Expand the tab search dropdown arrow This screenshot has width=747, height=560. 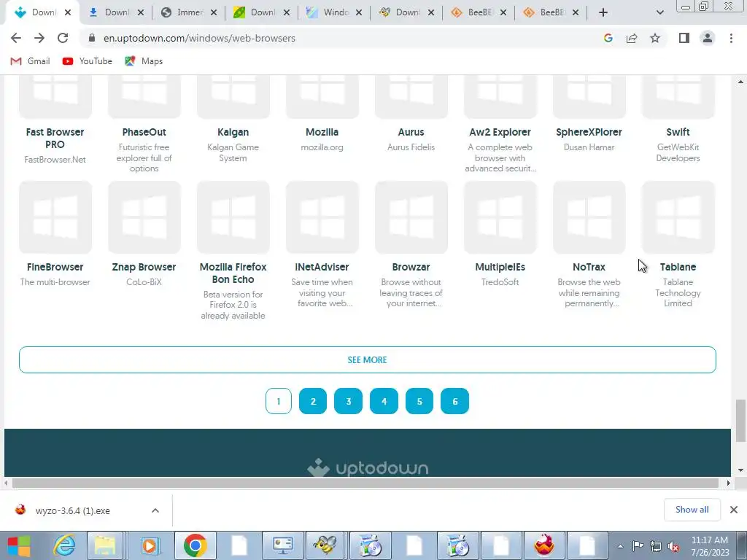pos(659,13)
